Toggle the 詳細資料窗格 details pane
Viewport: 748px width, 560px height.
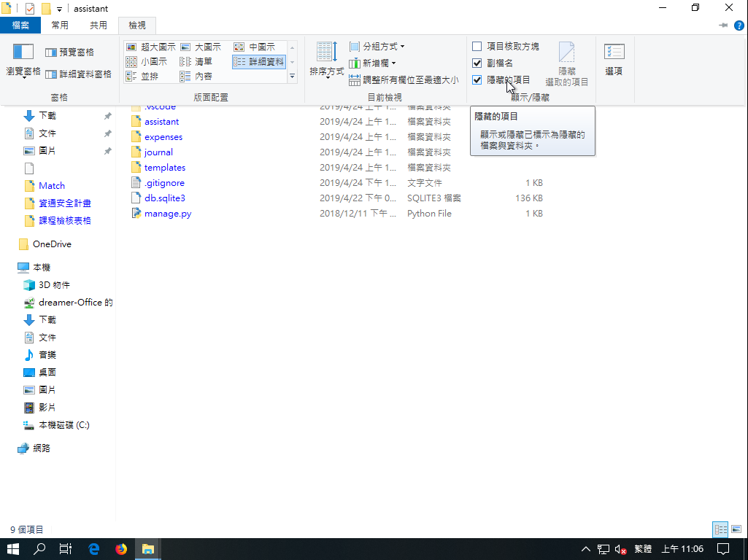(78, 74)
